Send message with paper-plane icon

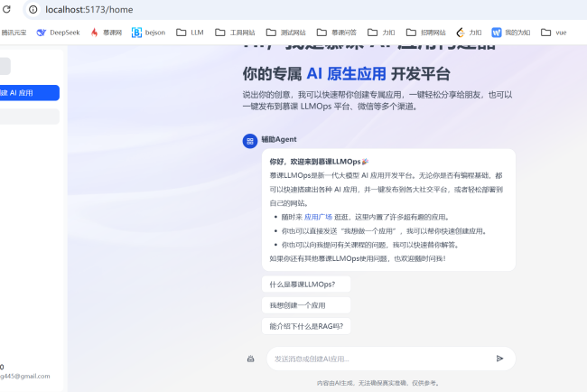click(499, 359)
